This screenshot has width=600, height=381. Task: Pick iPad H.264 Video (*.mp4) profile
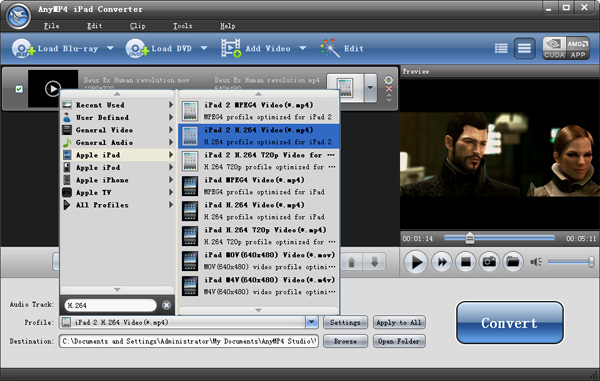coord(259,211)
